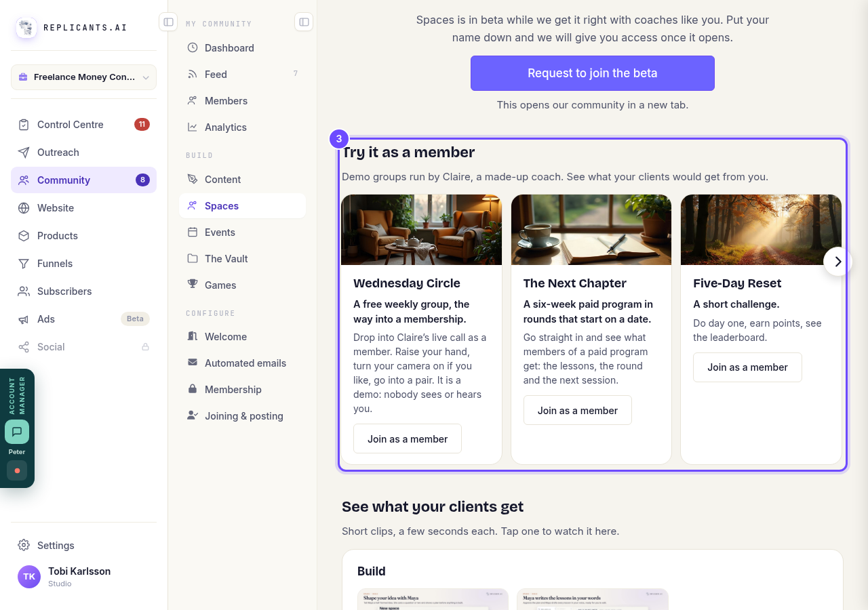The image size is (868, 610).
Task: Click the Automated emails envelope icon
Action: pos(193,363)
